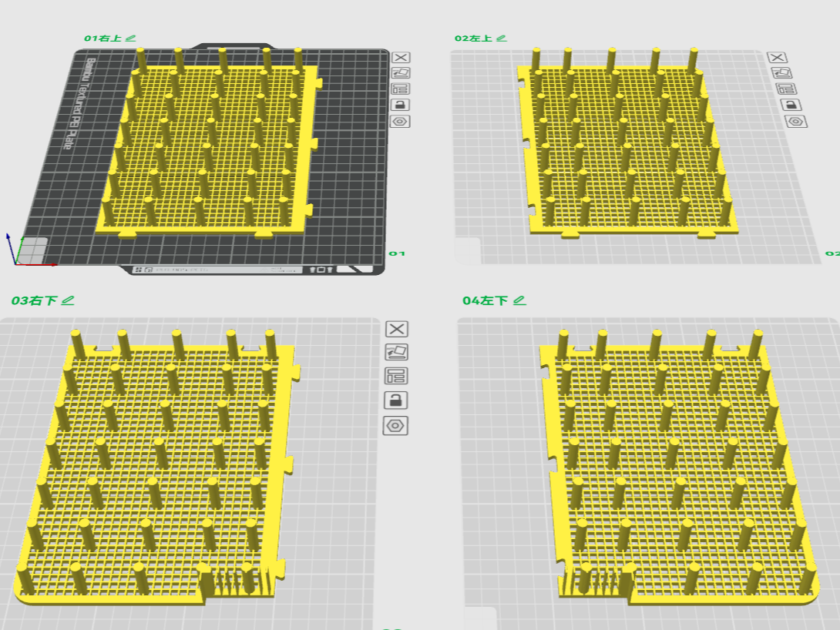Open plate settings for plate 03

(x=395, y=426)
